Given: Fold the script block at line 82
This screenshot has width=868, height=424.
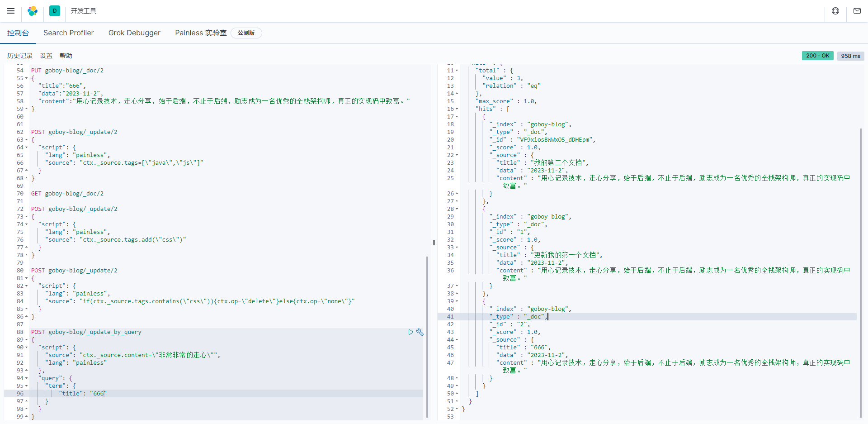Looking at the screenshot, I should (26, 286).
